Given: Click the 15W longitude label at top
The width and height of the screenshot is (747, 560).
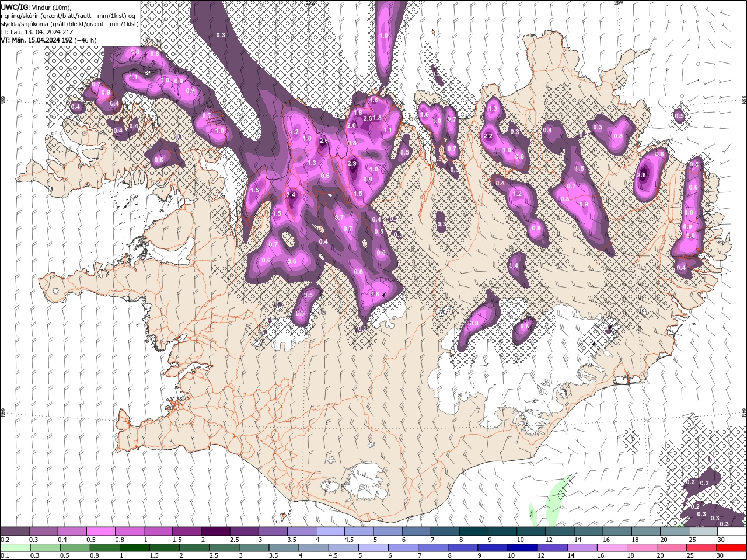Looking at the screenshot, I should 619,3.
